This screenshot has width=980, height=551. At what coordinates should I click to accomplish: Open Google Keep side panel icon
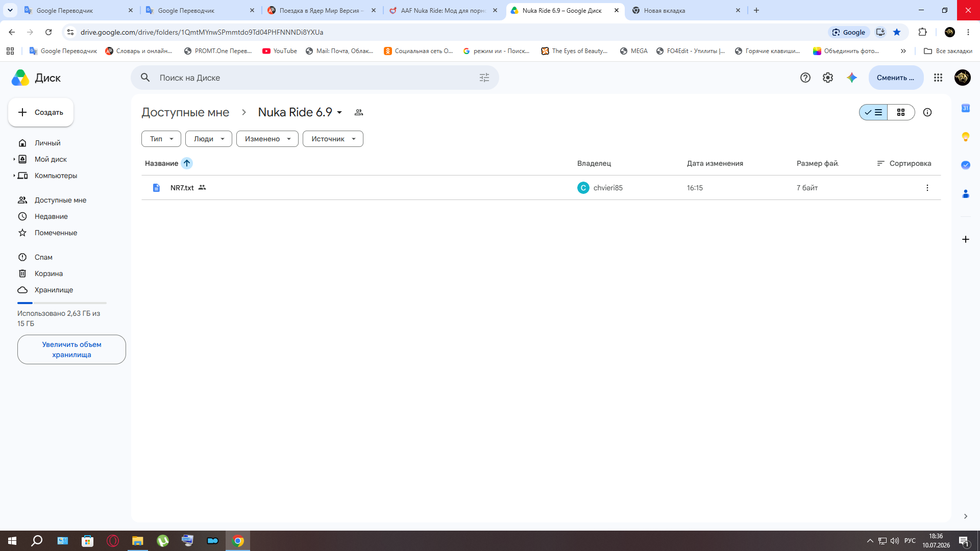coord(965,137)
